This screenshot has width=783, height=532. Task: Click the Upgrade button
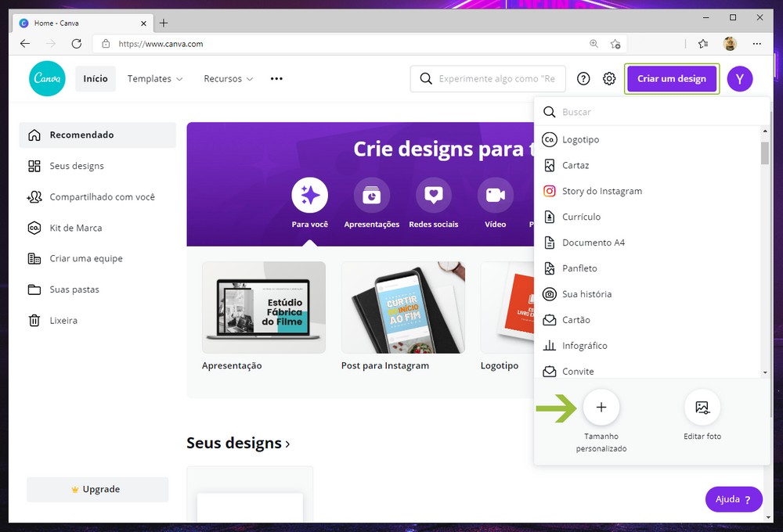tap(97, 489)
